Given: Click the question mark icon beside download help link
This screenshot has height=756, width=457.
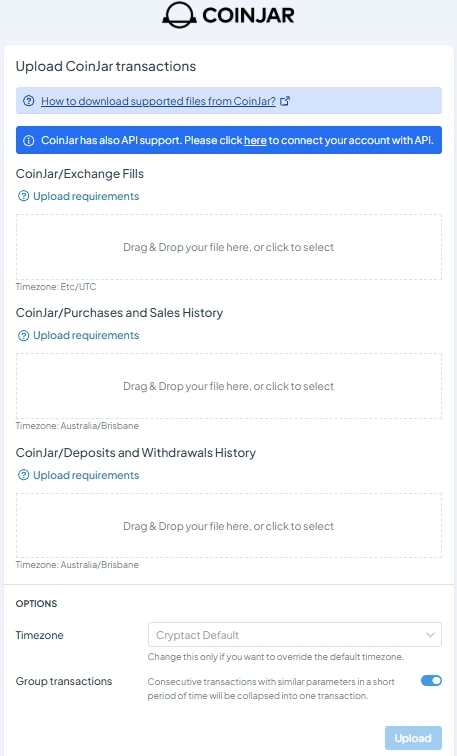Looking at the screenshot, I should click(x=29, y=101).
